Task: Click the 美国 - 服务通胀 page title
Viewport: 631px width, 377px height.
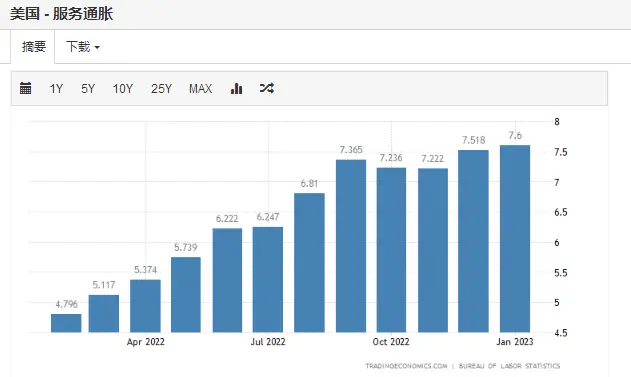Action: [x=62, y=14]
